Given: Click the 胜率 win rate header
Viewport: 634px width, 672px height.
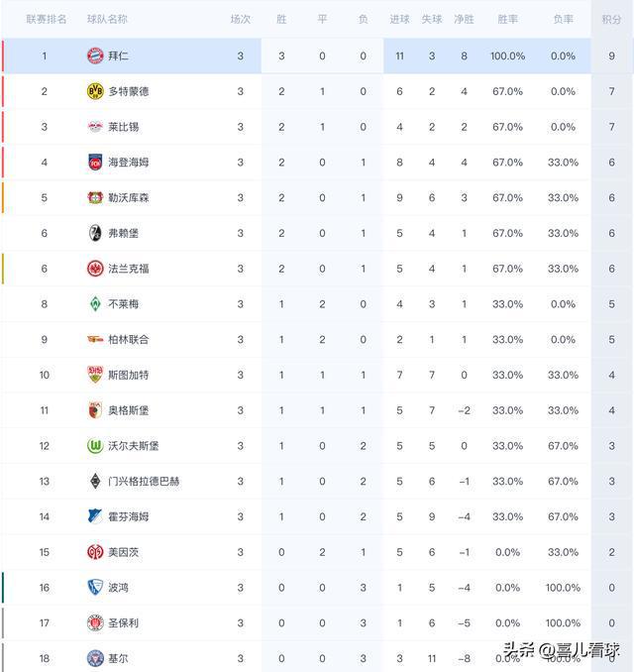Looking at the screenshot, I should [507, 19].
